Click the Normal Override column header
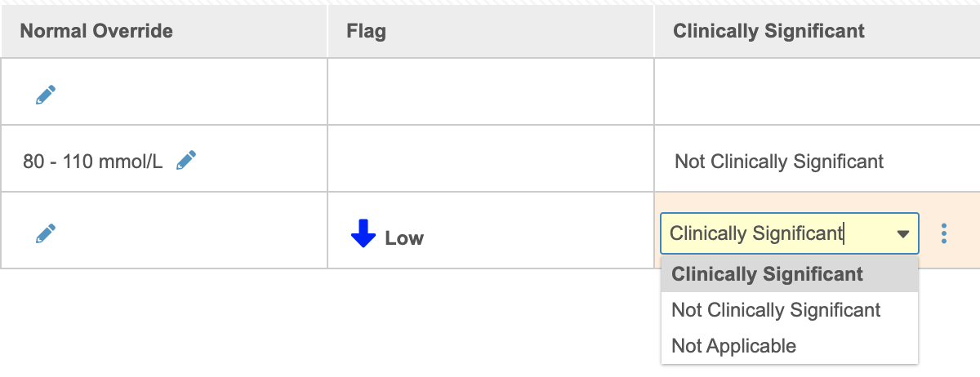Screen dimensions: 980x377 [x=96, y=32]
